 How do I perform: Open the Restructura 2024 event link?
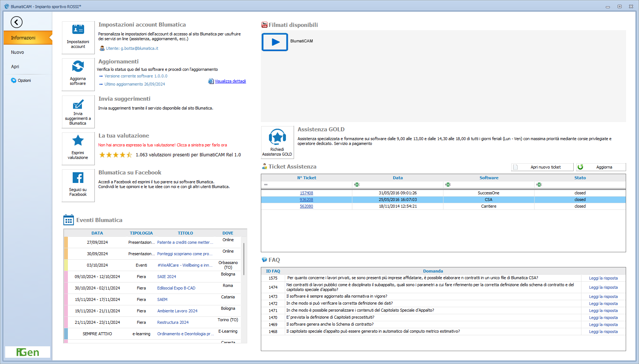[x=173, y=322]
